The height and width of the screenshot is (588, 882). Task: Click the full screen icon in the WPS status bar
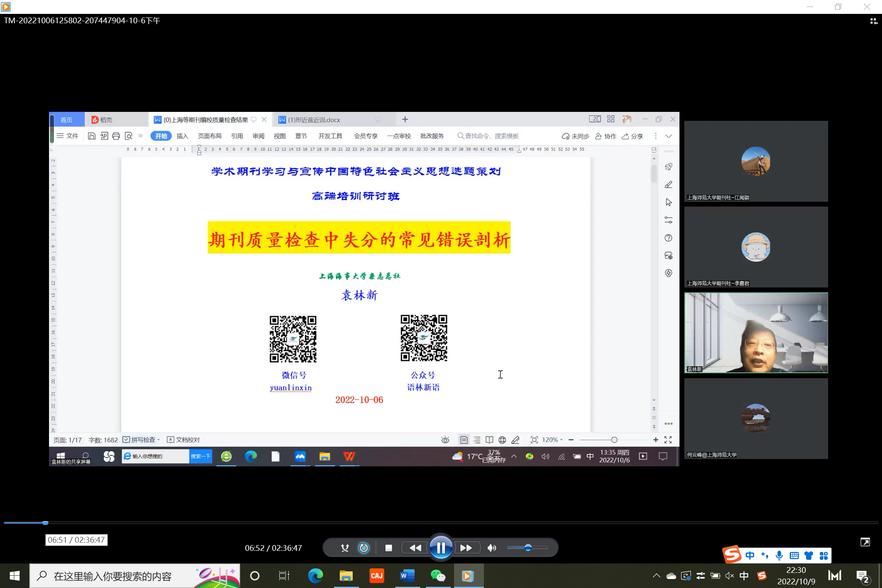668,440
